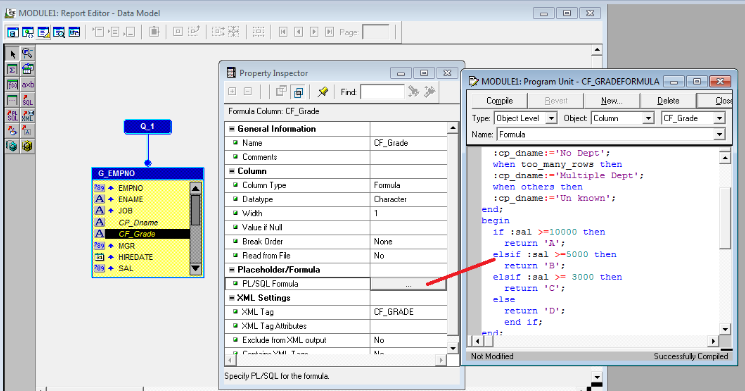Click the Page number input field
The height and width of the screenshot is (391, 745).
coord(375,32)
